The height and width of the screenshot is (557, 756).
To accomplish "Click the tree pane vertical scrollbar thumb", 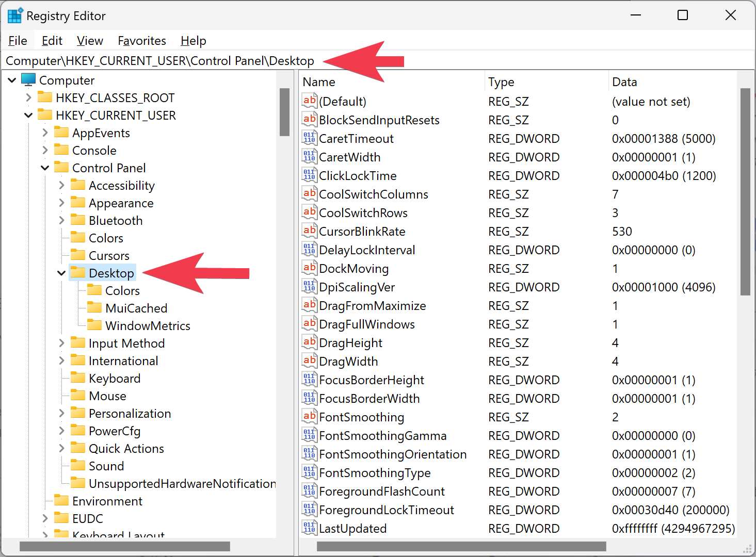I will 284,112.
